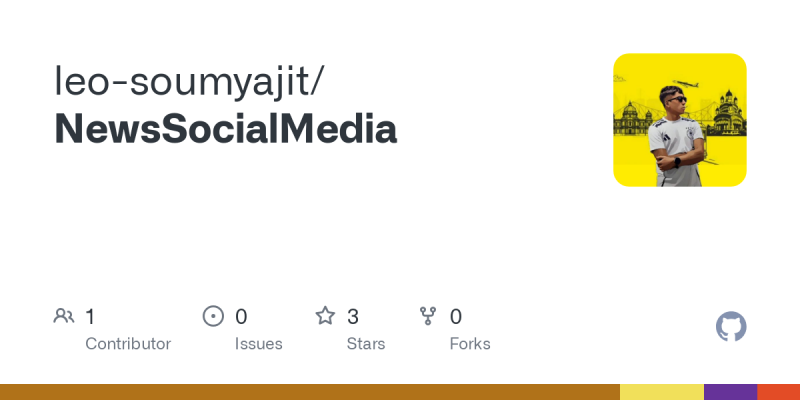Viewport: 800px width, 400px height.
Task: Click the GitHub Octocat logo
Action: pyautogui.click(x=731, y=327)
